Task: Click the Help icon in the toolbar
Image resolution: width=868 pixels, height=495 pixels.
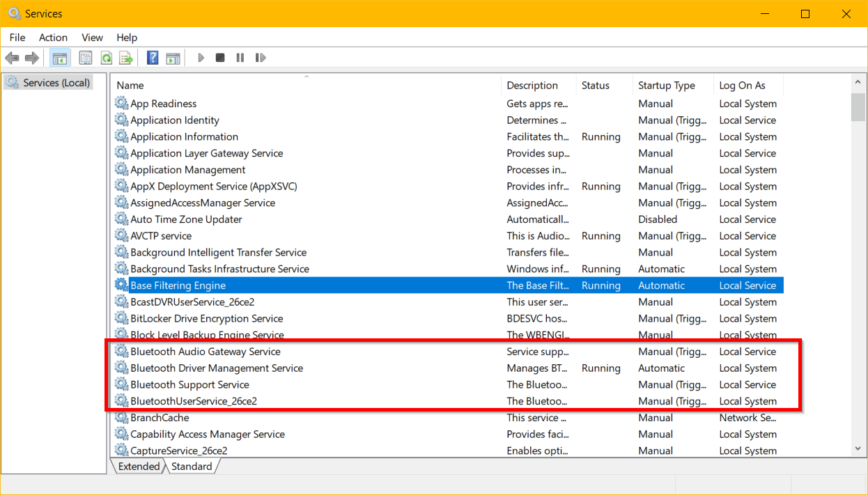Action: (x=152, y=57)
